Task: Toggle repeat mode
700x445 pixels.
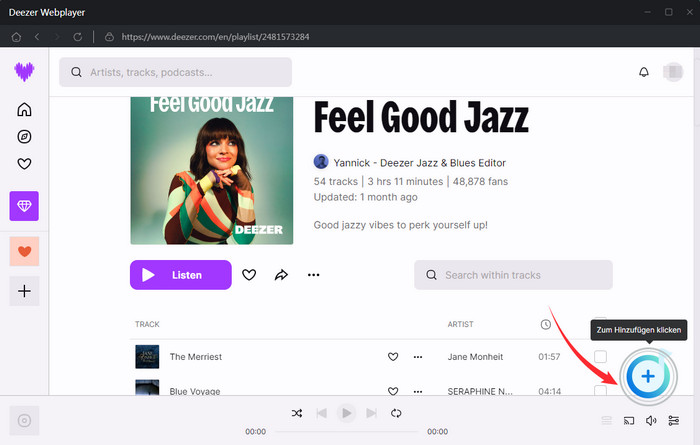Action: point(396,413)
